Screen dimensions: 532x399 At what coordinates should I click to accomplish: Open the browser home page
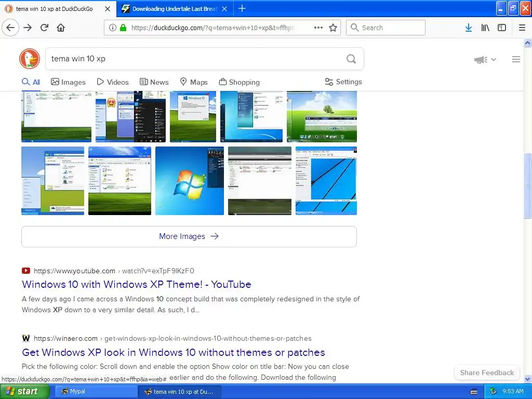61,28
